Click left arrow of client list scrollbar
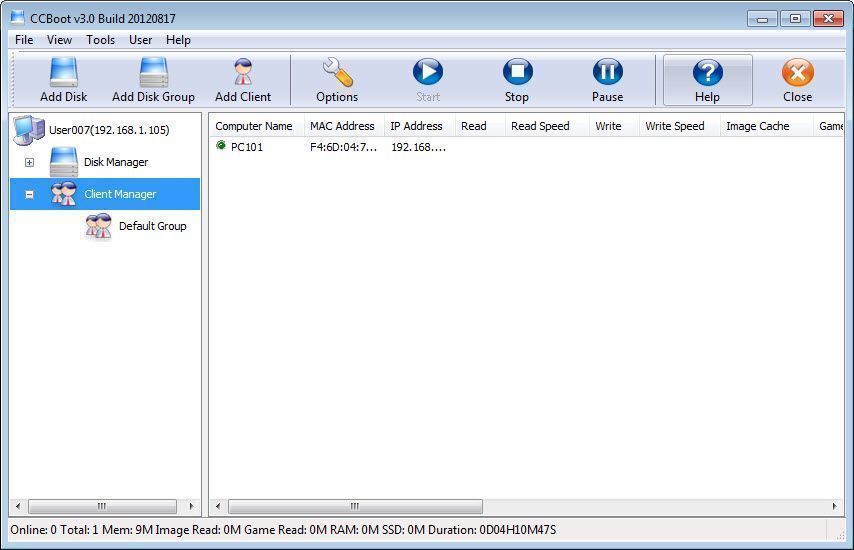 (x=218, y=506)
